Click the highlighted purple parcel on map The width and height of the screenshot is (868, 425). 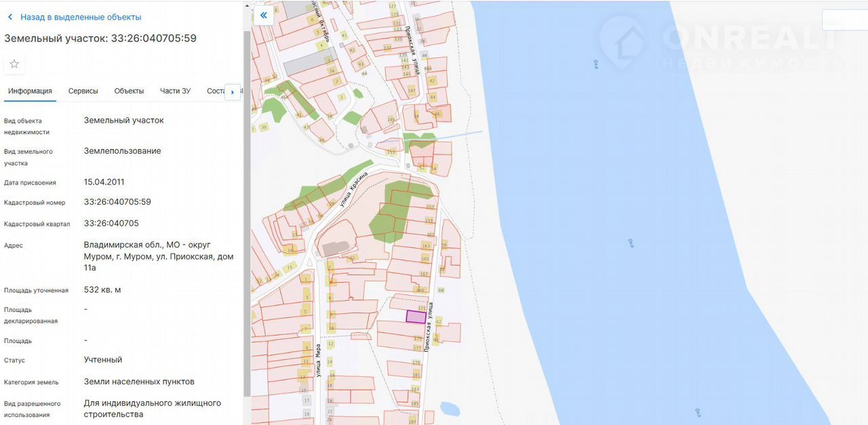416,317
